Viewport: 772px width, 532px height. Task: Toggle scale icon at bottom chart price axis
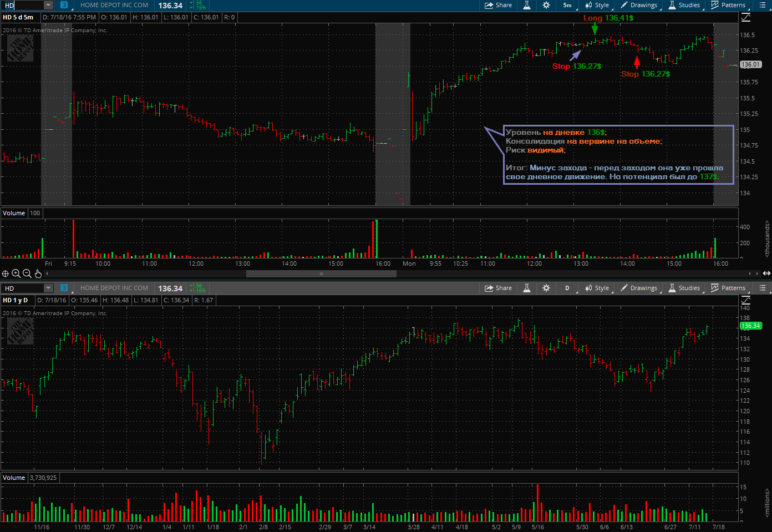746,300
